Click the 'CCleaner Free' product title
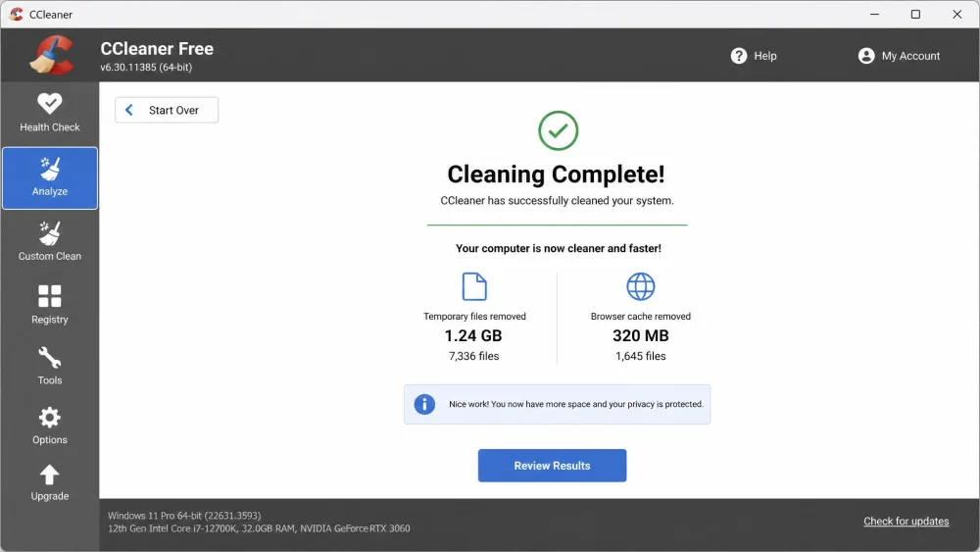Viewport: 980px width, 552px height. pos(157,49)
